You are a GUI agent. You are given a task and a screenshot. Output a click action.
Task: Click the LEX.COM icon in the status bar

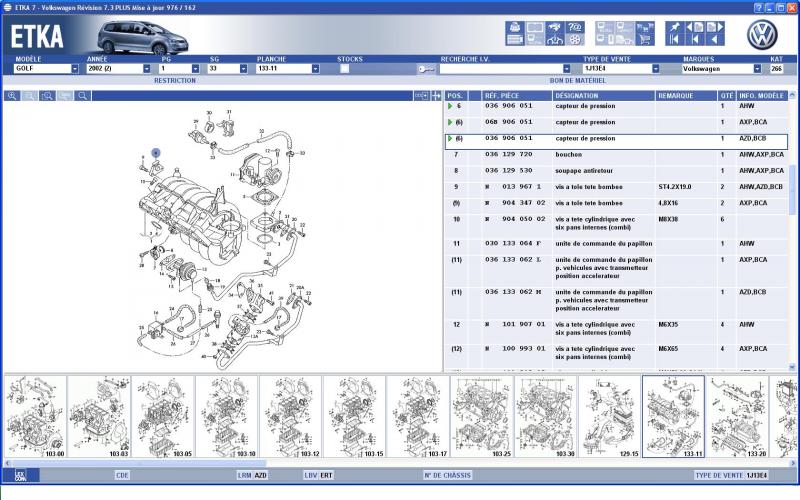coord(20,475)
